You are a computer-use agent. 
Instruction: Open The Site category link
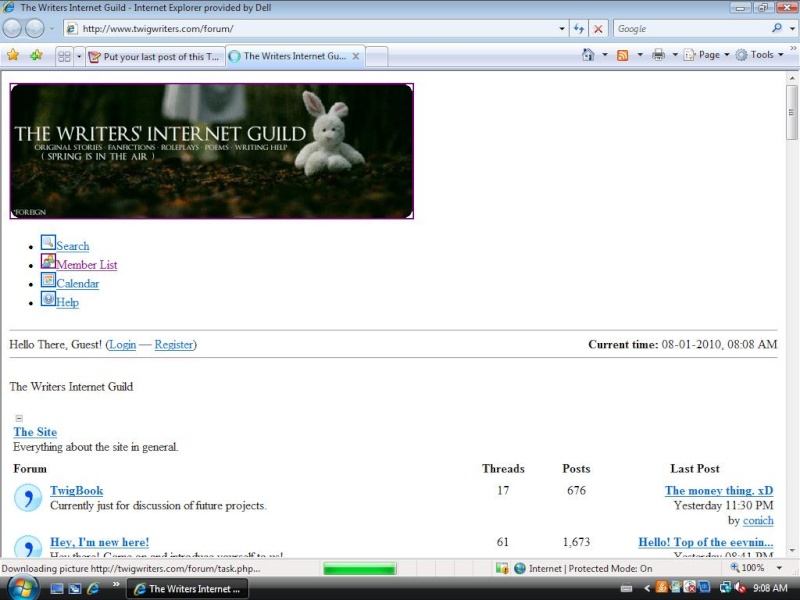(x=35, y=432)
